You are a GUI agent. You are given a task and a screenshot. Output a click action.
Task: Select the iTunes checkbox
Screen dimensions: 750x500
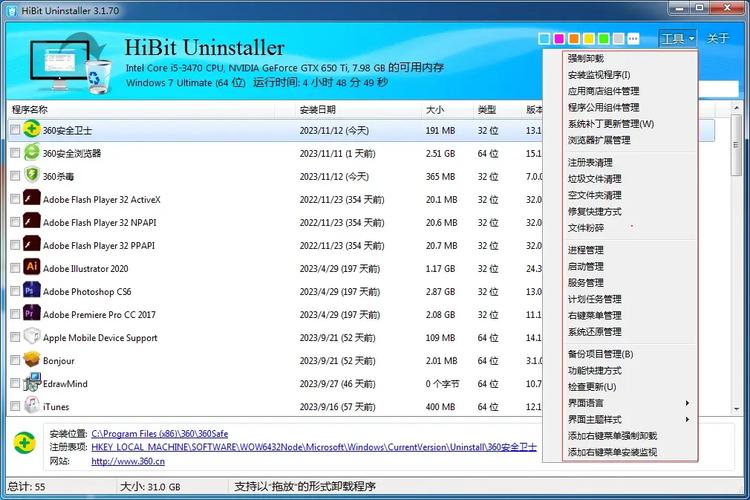(x=15, y=406)
